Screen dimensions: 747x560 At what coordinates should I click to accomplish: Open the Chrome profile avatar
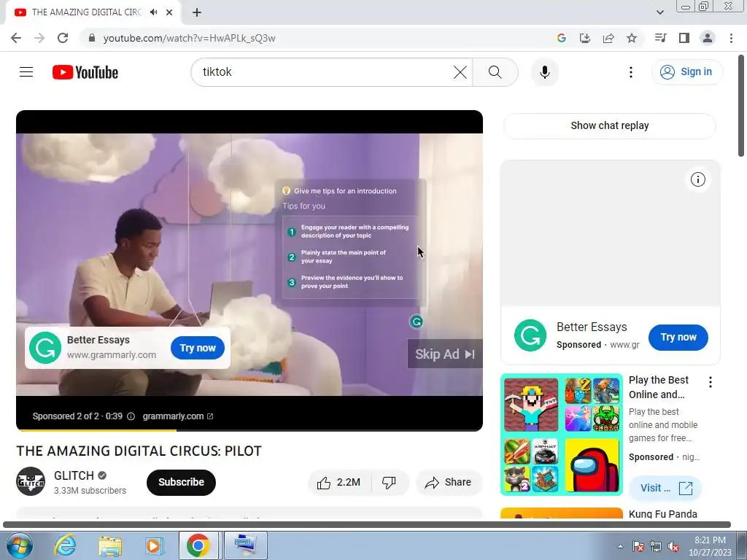708,38
